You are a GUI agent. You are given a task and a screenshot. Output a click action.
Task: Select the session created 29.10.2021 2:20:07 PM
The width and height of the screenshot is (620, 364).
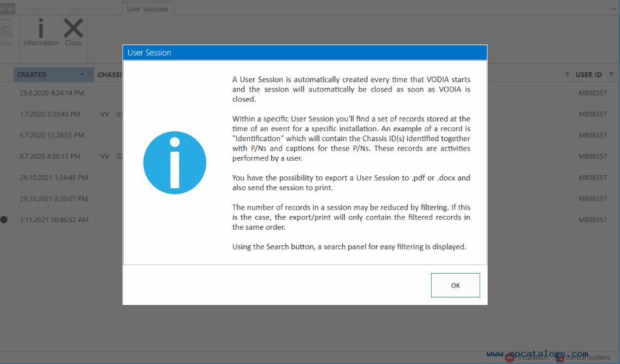coord(54,198)
